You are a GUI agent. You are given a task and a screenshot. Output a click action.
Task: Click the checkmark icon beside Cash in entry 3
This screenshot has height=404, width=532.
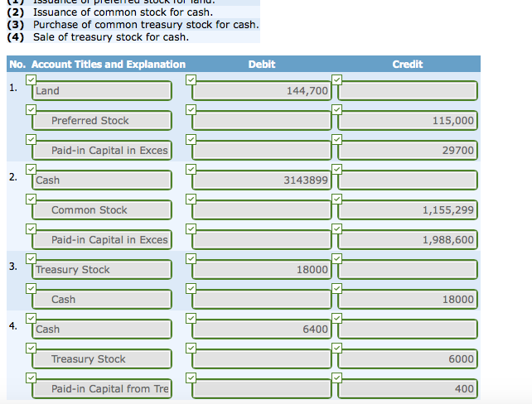pyautogui.click(x=31, y=288)
